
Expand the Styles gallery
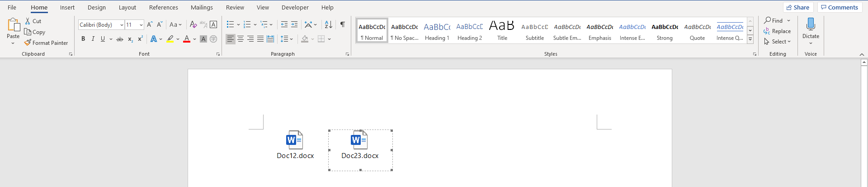click(x=750, y=39)
